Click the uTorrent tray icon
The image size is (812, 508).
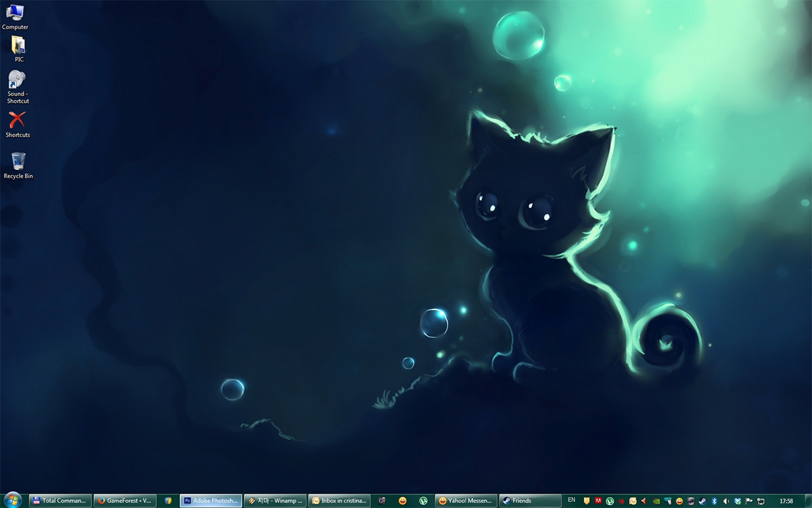tap(610, 501)
